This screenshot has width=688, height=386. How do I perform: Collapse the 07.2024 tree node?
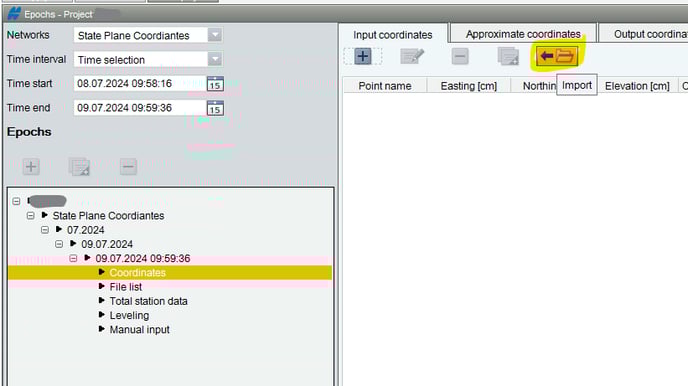pos(45,230)
